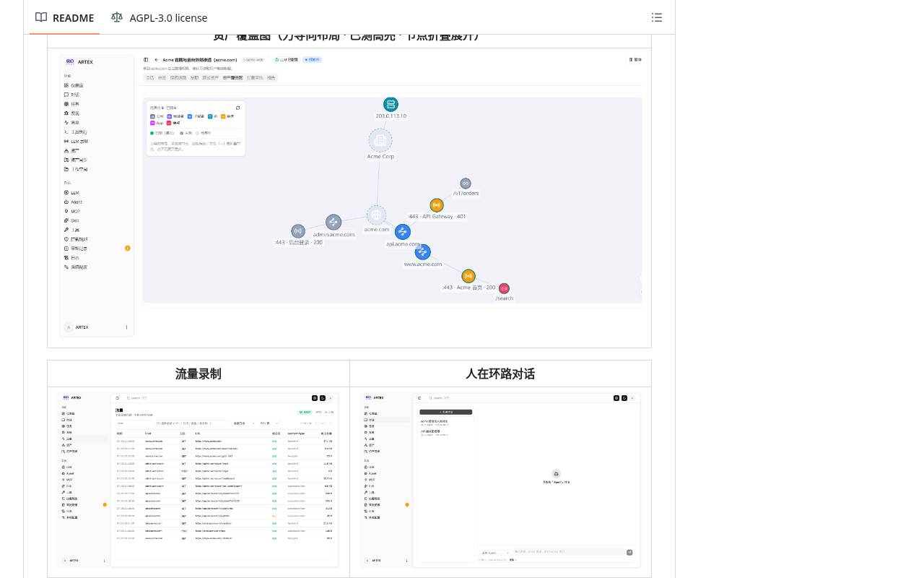The width and height of the screenshot is (924, 578).
Task: Open the README tab
Action: 64,17
